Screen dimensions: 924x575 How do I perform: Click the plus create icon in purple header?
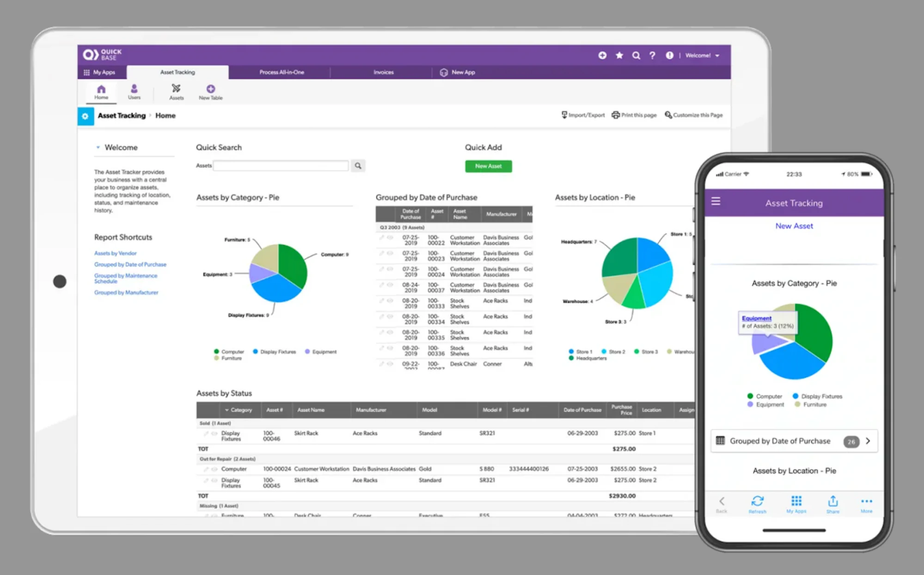[x=602, y=56]
